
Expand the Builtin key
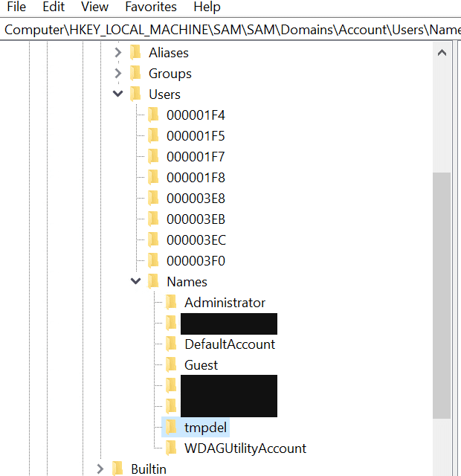[100, 469]
